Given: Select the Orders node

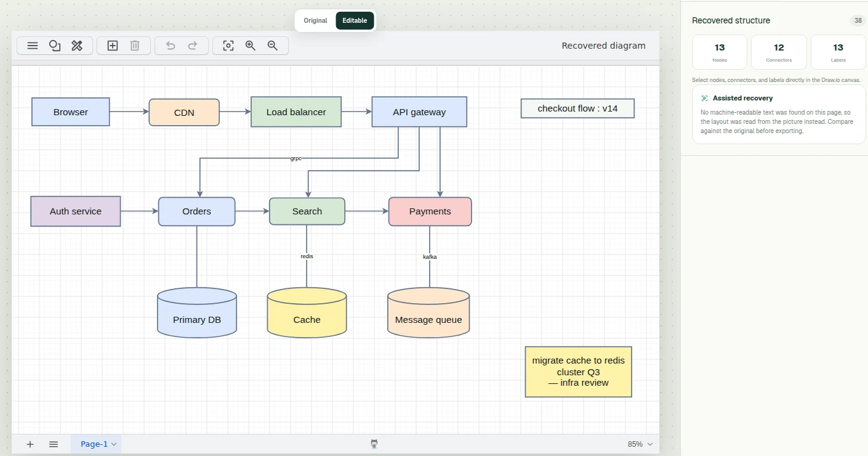Looking at the screenshot, I should pos(197,211).
